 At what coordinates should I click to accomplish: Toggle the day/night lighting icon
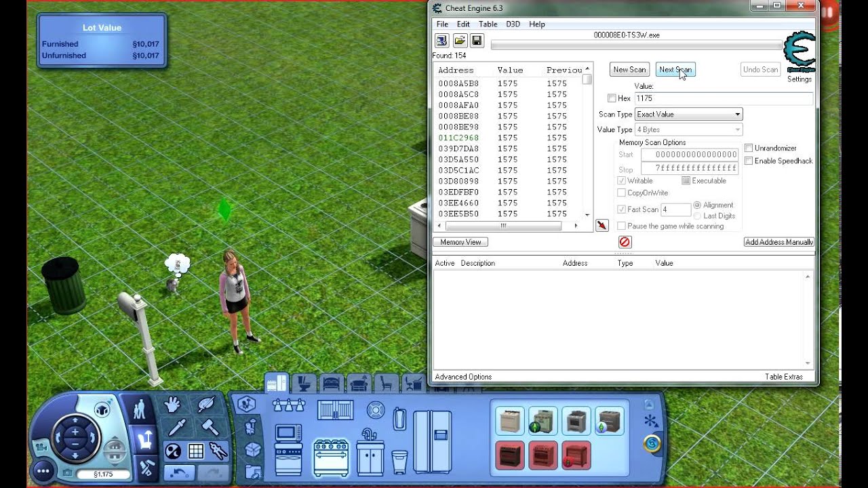click(x=173, y=451)
